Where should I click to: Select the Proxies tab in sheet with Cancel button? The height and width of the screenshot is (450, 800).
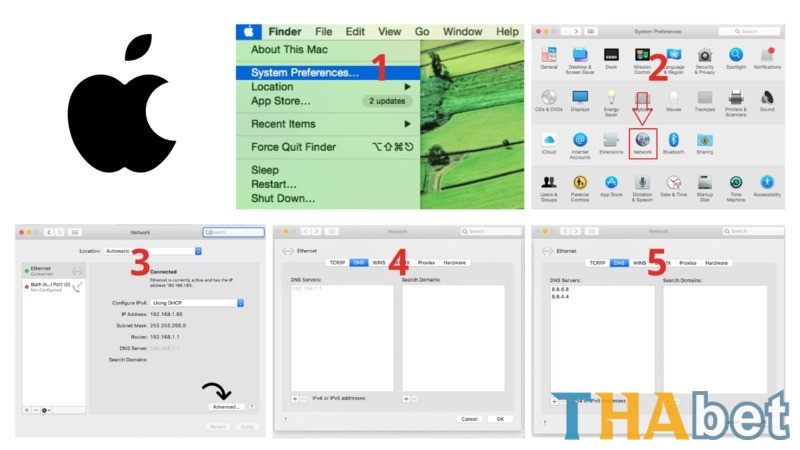click(427, 263)
